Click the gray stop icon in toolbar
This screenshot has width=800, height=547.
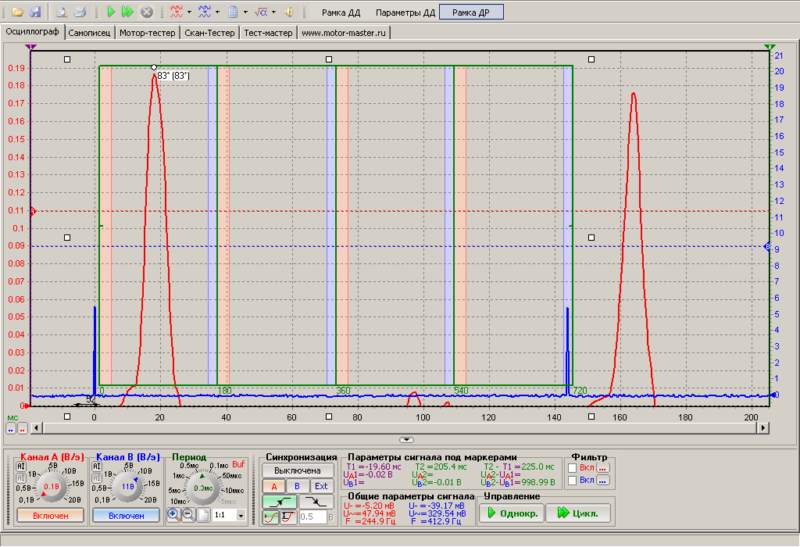point(147,12)
